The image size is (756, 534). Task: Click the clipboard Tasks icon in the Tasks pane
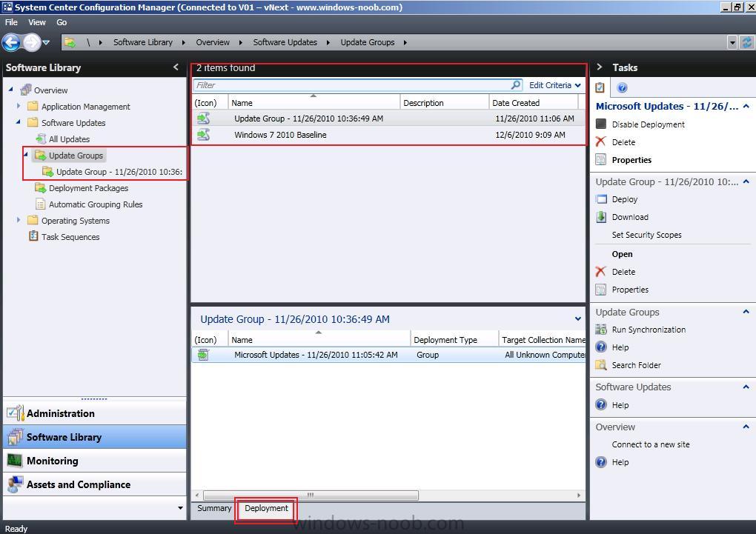click(x=600, y=87)
